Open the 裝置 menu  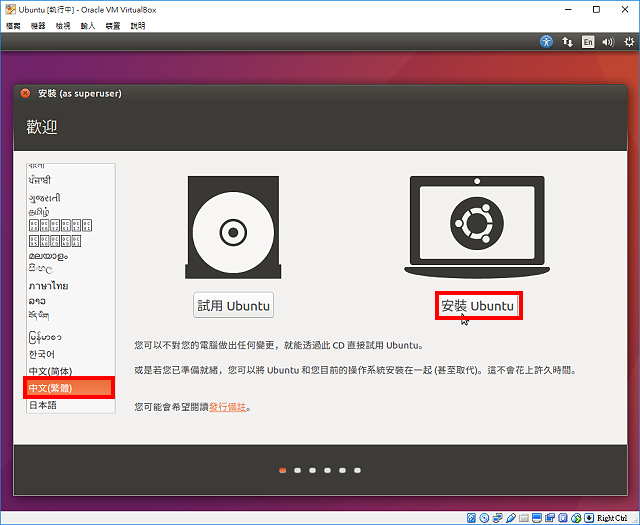tap(113, 26)
